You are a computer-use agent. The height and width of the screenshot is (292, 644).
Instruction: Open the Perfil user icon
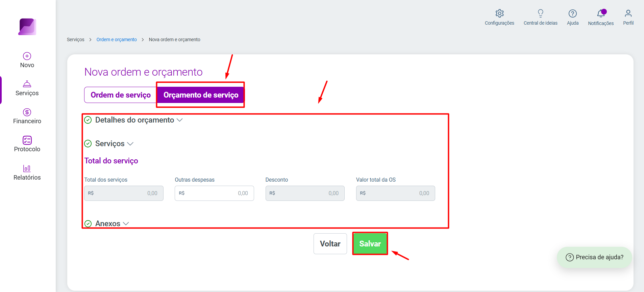click(628, 14)
